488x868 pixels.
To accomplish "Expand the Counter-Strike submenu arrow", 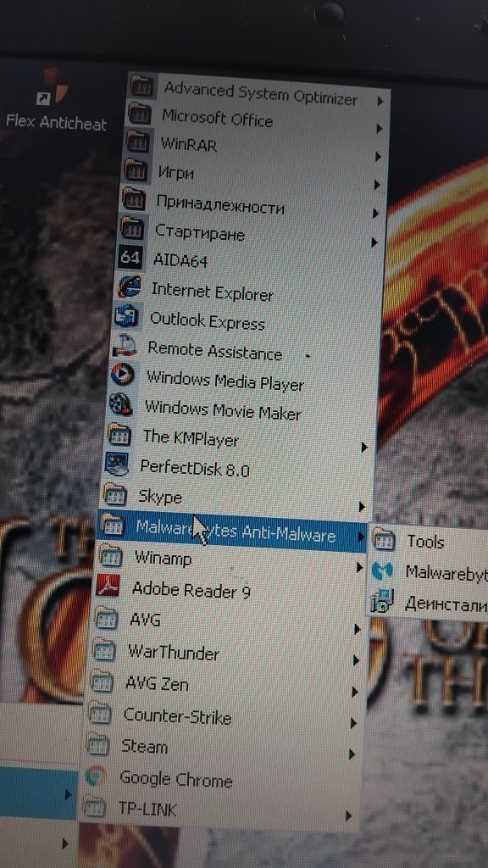I will click(353, 723).
